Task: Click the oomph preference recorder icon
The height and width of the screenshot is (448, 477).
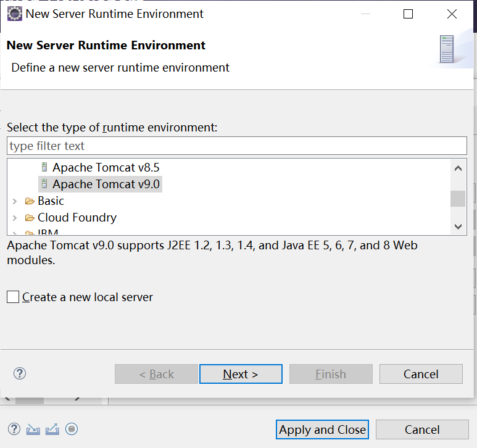Action: pos(72,429)
